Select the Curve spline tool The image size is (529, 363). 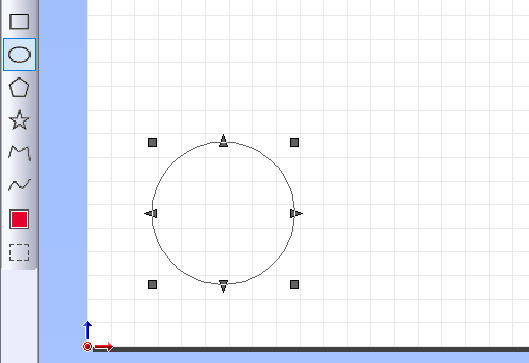pos(19,185)
